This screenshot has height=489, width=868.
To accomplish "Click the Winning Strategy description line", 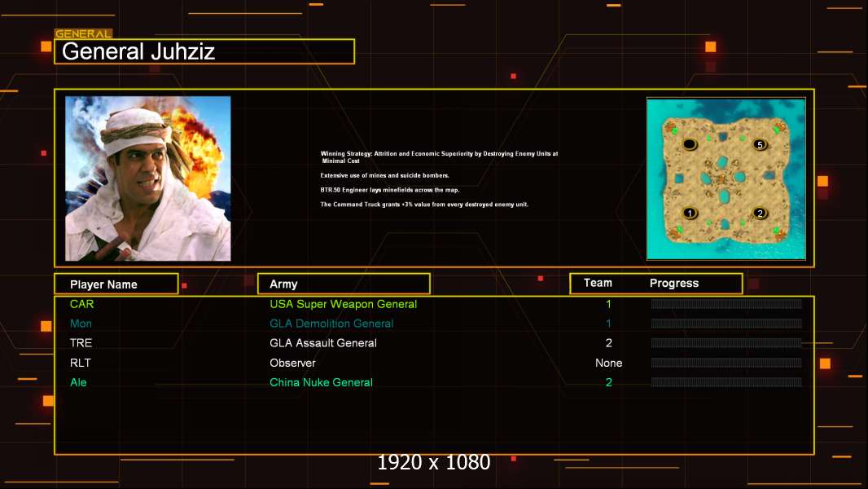I will point(439,157).
